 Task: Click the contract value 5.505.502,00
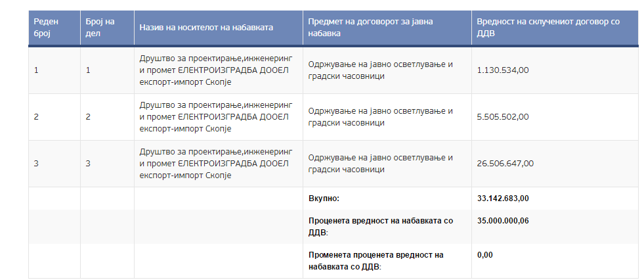(x=503, y=116)
